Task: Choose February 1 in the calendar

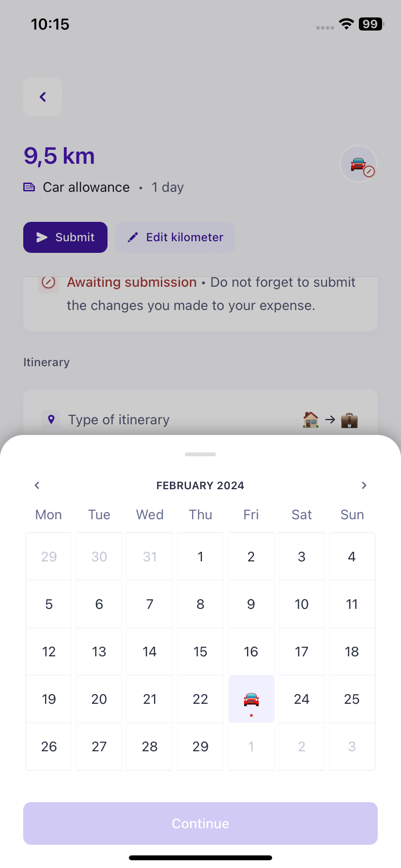Action: 200,557
